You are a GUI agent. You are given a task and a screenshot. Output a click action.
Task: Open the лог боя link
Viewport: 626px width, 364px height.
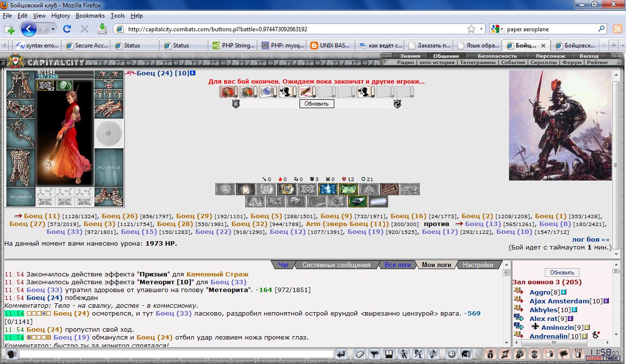[591, 239]
